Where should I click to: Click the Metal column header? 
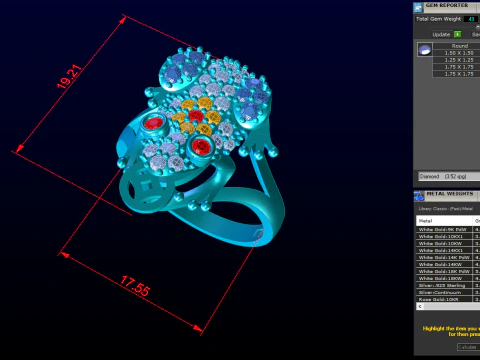(444, 221)
